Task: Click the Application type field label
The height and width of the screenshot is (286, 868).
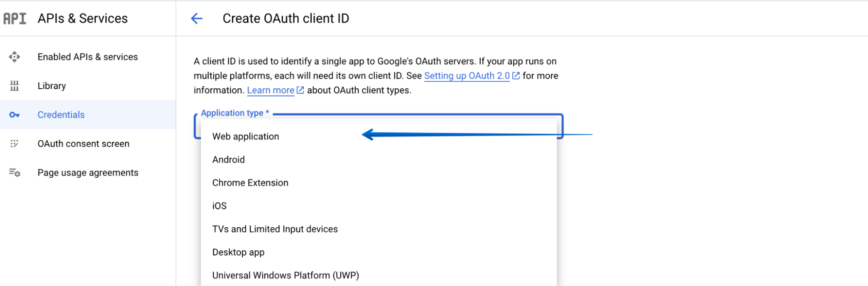Action: [235, 113]
